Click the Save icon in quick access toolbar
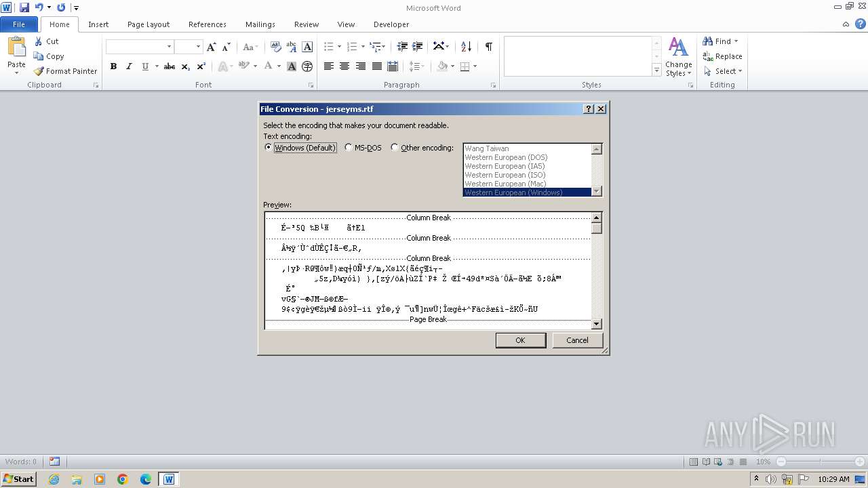This screenshot has height=488, width=868. [24, 7]
